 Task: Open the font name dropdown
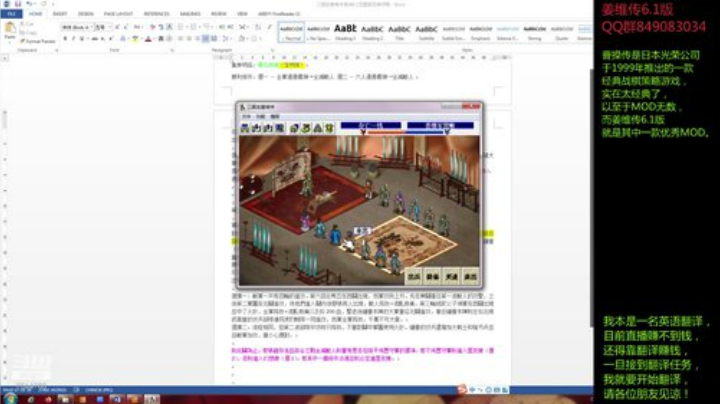coord(90,28)
